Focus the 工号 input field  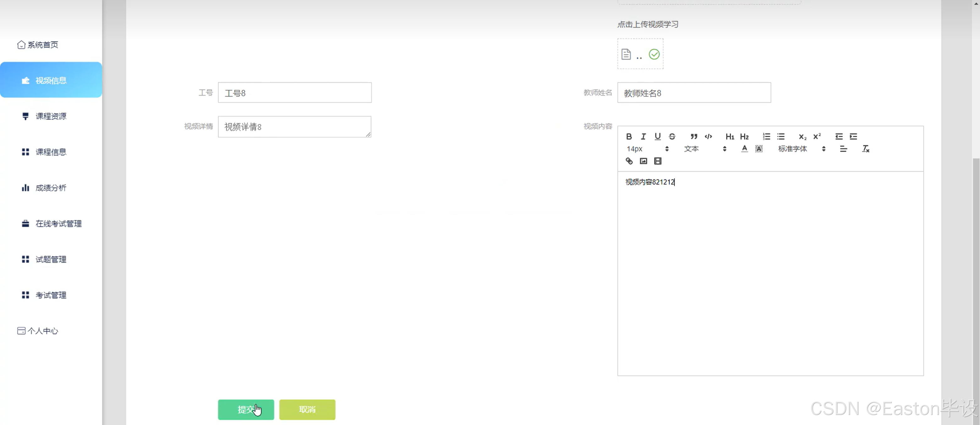tap(295, 92)
